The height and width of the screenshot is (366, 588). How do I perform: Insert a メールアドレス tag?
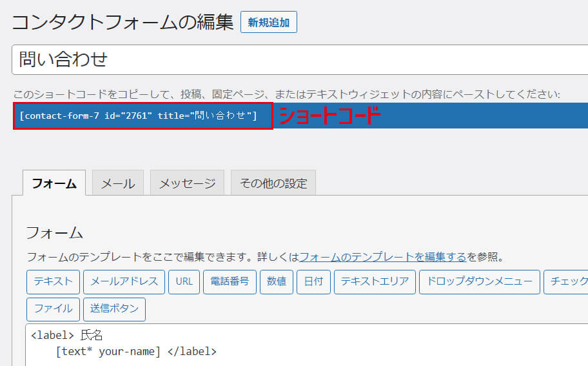click(124, 281)
